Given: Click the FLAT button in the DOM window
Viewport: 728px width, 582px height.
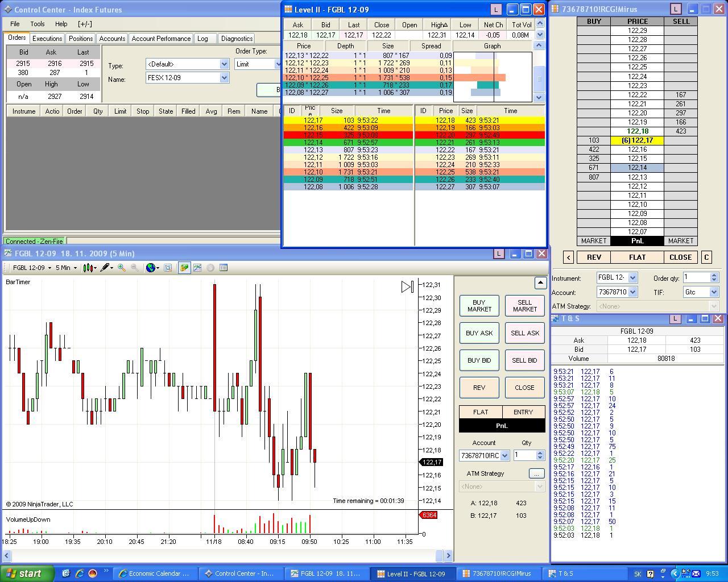Looking at the screenshot, I should tap(637, 257).
